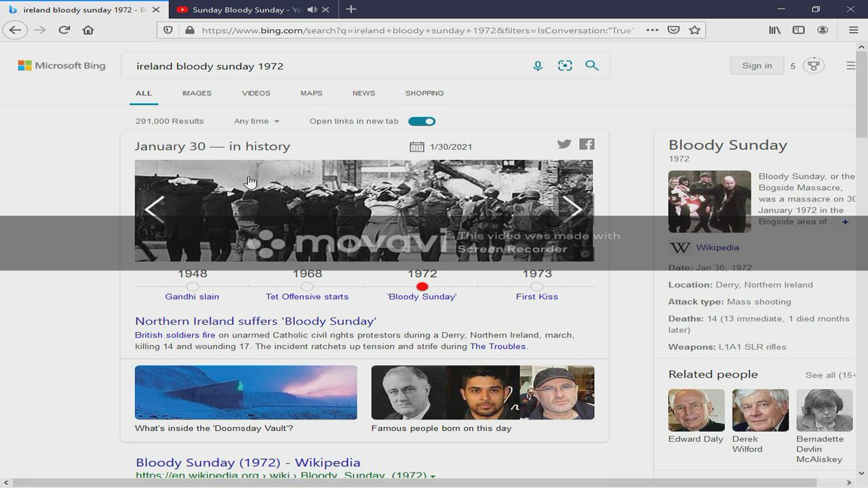Screen dimensions: 868x488
Task: Expand Bloody Sunday description with plus
Action: coord(845,222)
